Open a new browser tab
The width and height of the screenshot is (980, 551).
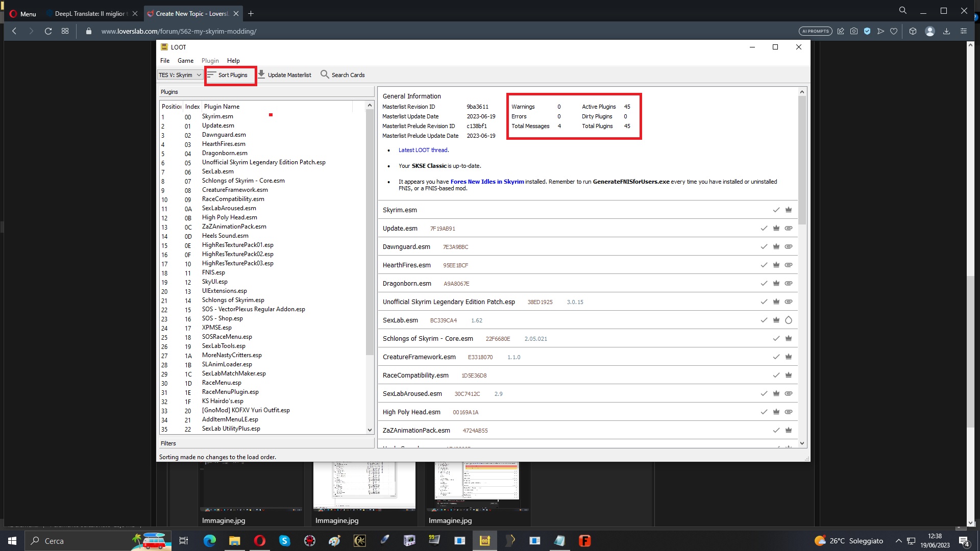pos(251,14)
